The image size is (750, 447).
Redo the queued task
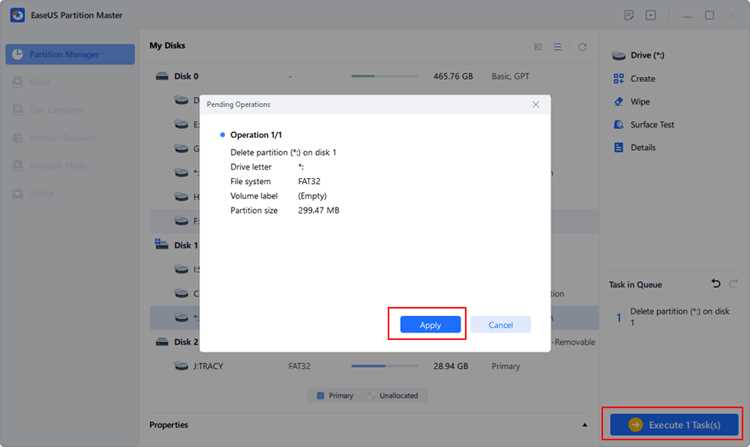pyautogui.click(x=733, y=284)
